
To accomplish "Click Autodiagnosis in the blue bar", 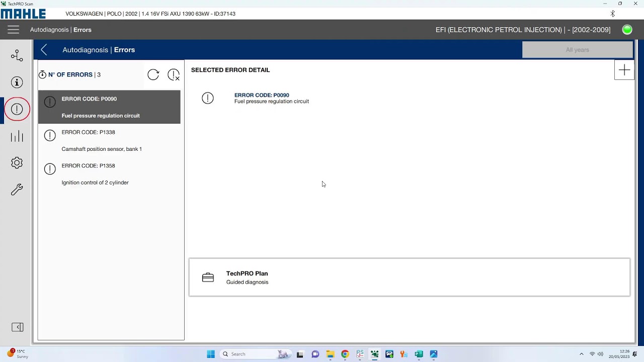I will (x=85, y=50).
